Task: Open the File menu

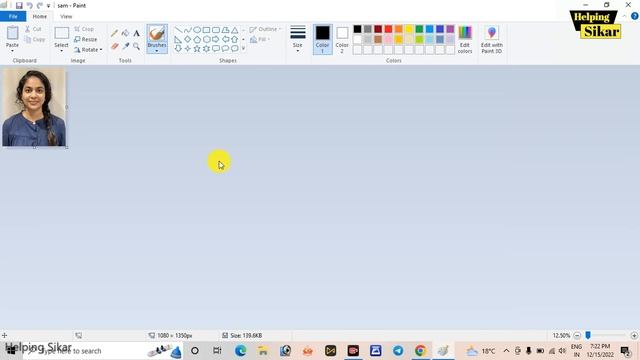Action: 13,16
